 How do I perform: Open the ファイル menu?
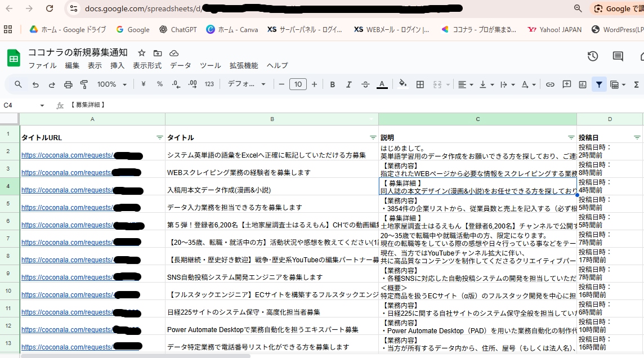tap(42, 66)
